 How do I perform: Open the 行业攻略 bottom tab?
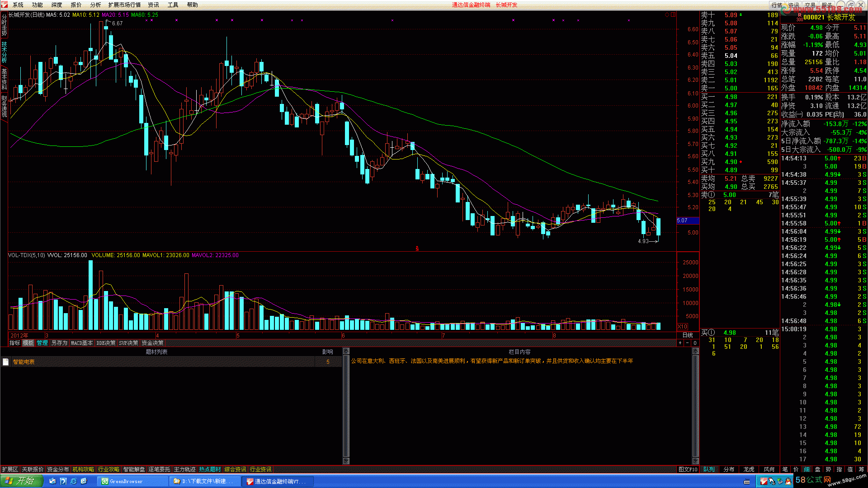click(108, 469)
